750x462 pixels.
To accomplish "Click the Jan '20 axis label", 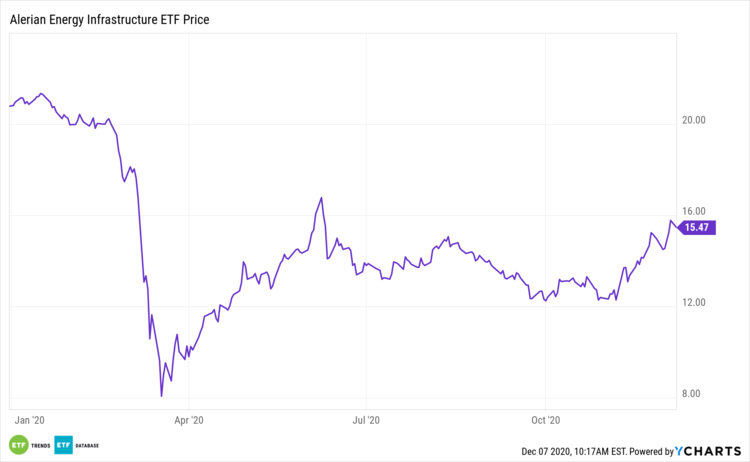I will (x=30, y=421).
